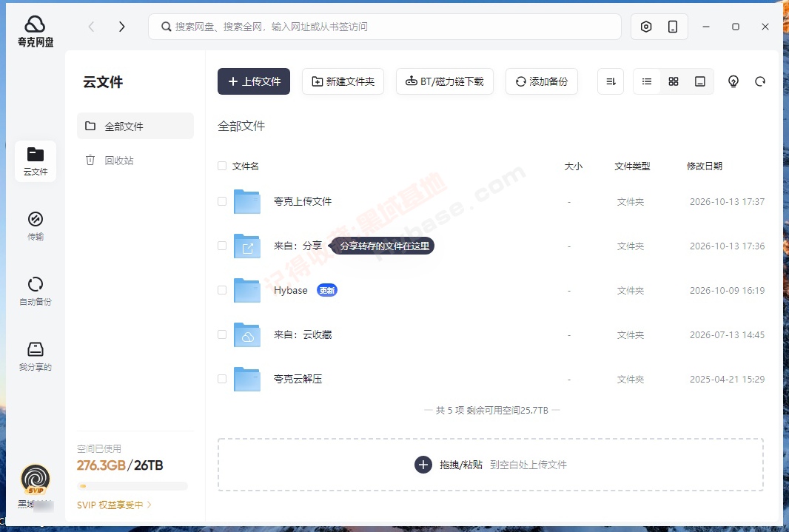Open the mobile phone icon
This screenshot has height=532, width=789.
click(672, 27)
